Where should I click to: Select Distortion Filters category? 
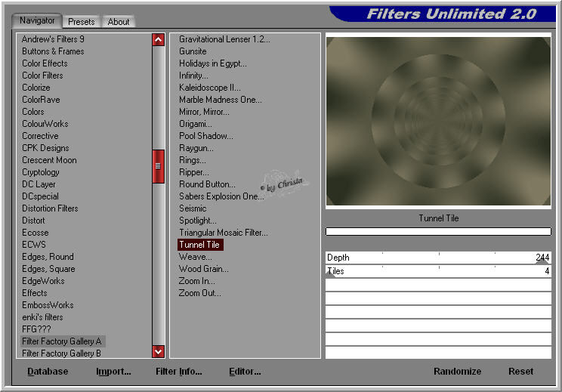pyautogui.click(x=50, y=208)
